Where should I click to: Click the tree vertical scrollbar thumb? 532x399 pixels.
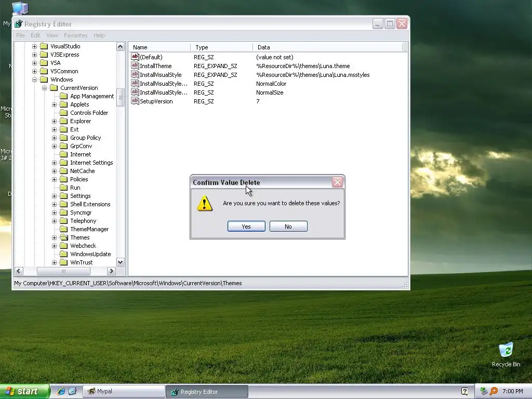pos(121,97)
